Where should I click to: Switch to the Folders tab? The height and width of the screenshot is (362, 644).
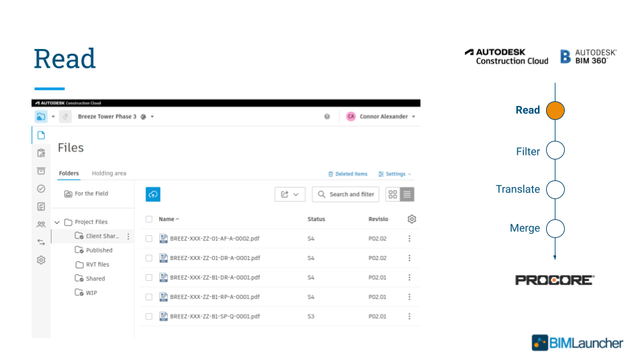[68, 173]
